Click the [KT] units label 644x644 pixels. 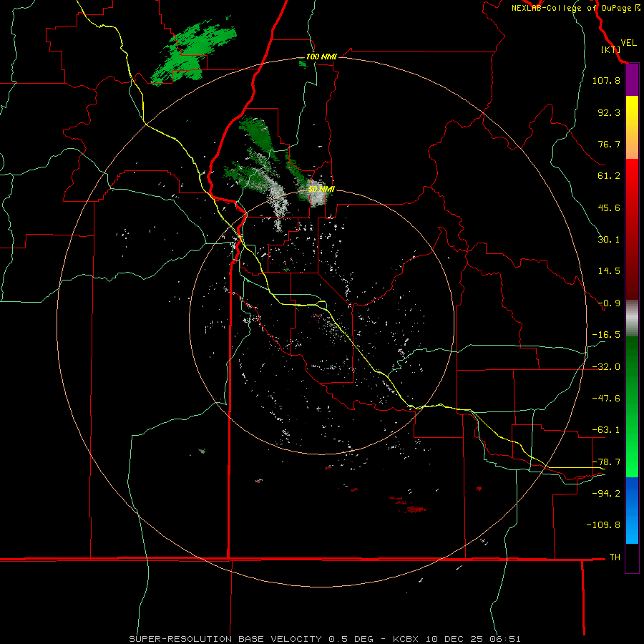[x=610, y=49]
